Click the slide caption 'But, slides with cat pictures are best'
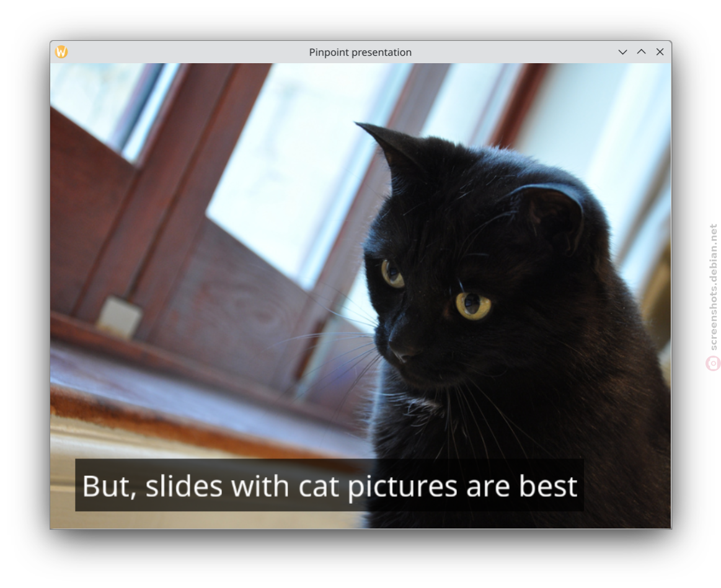Viewport: 721px width, 588px height. click(330, 486)
